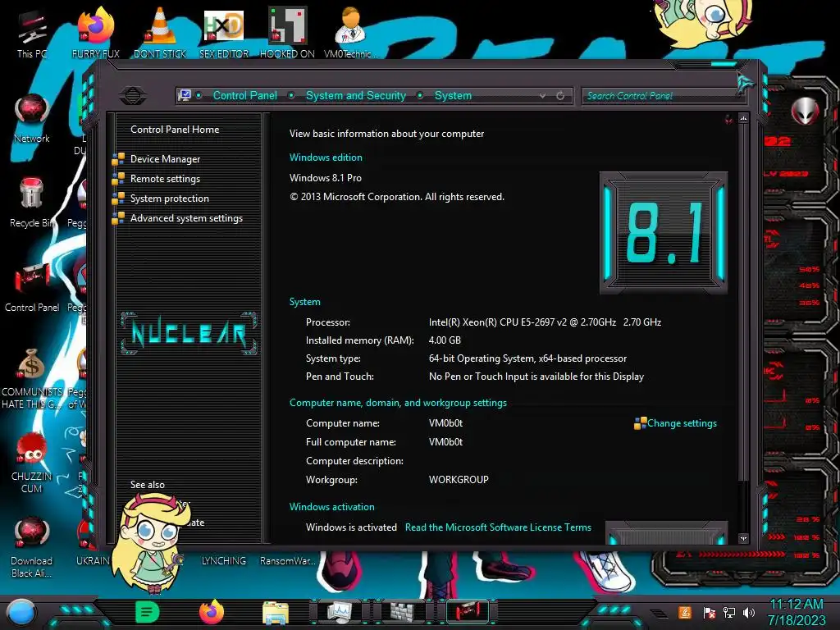
Task: Click the Alienware head gadget icon
Action: [x=805, y=112]
